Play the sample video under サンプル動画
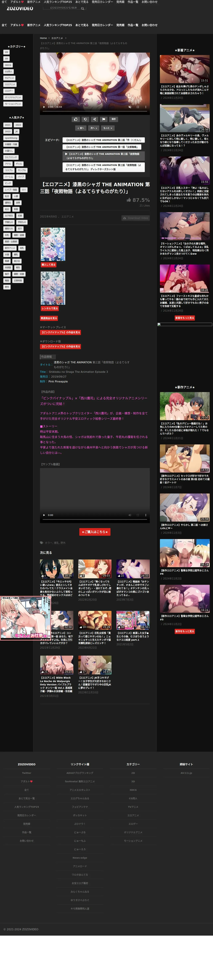Screen dimensions: 213x980 (x=44, y=515)
